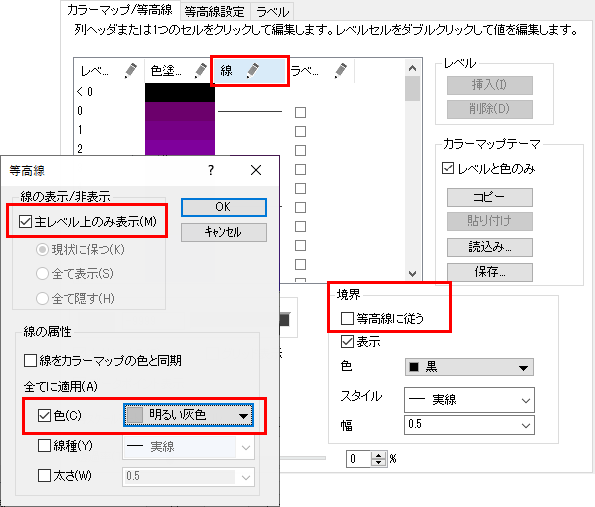Toggle レベルと色のみ checkbox

[448, 168]
